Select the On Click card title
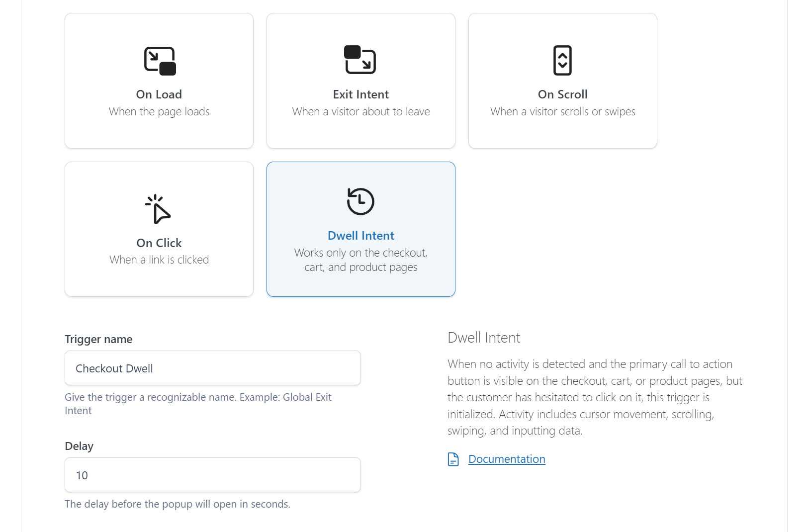 coord(159,243)
